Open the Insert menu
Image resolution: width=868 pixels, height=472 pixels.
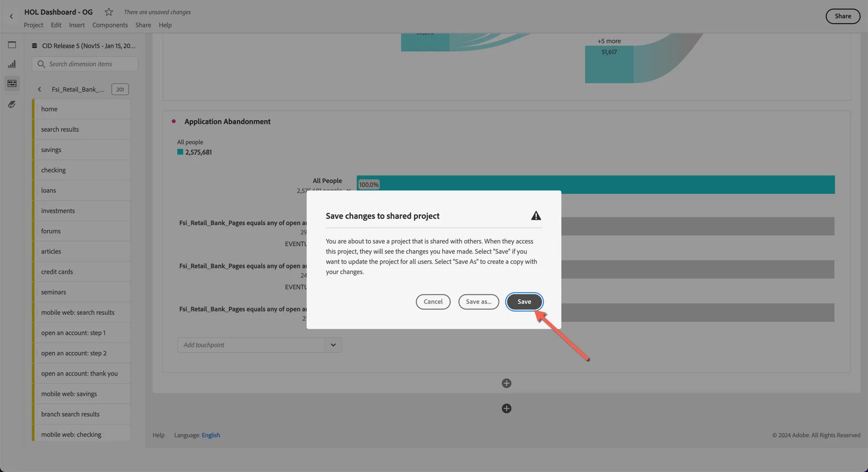77,25
